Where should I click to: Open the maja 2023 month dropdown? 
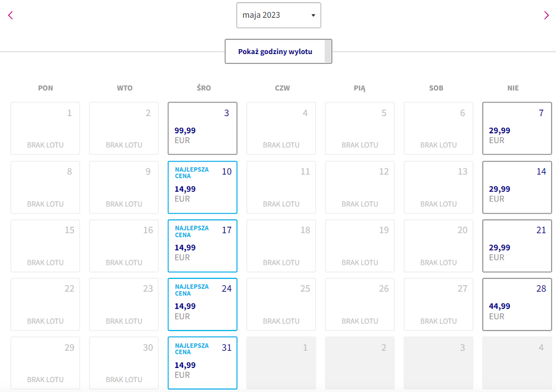279,15
